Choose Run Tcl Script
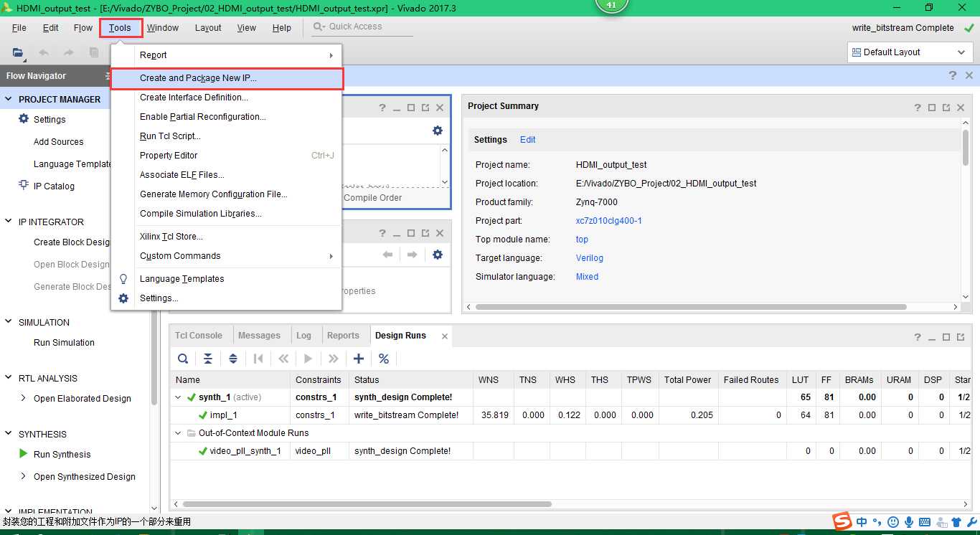The width and height of the screenshot is (980, 535). click(x=227, y=136)
